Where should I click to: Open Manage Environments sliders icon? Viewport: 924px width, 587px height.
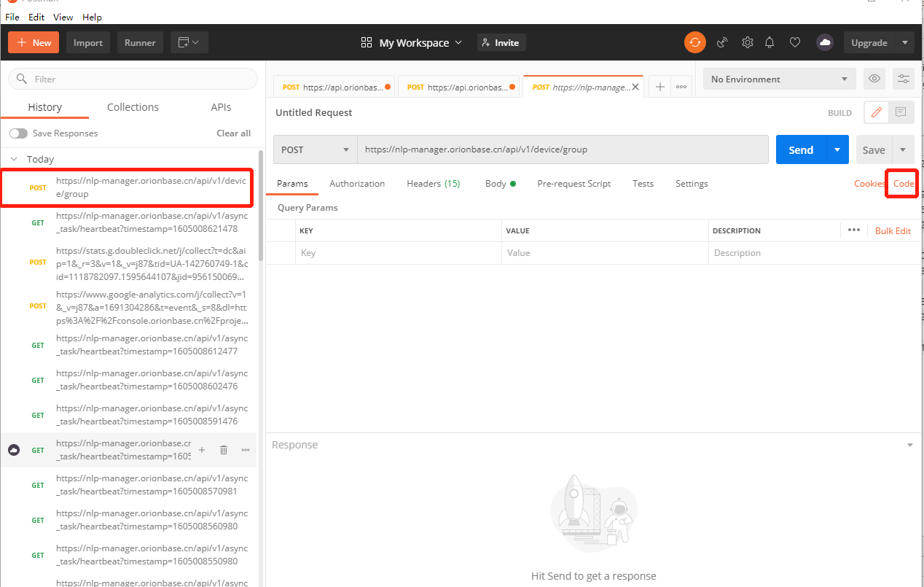(903, 79)
